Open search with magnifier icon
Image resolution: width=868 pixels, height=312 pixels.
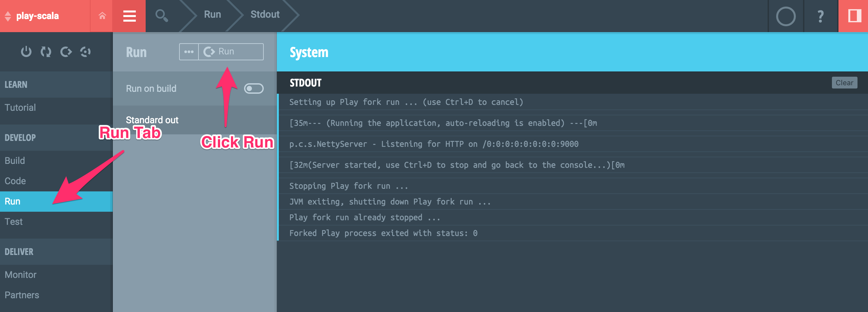coord(161,16)
